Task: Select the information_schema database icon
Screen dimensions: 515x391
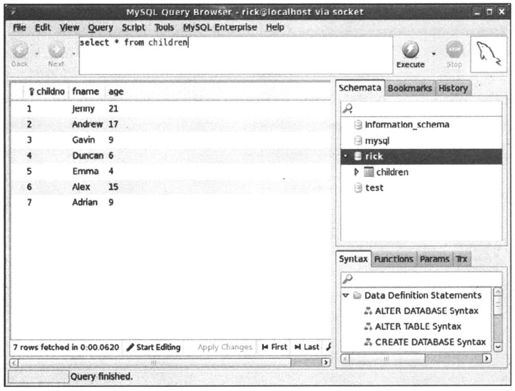Action: click(358, 125)
